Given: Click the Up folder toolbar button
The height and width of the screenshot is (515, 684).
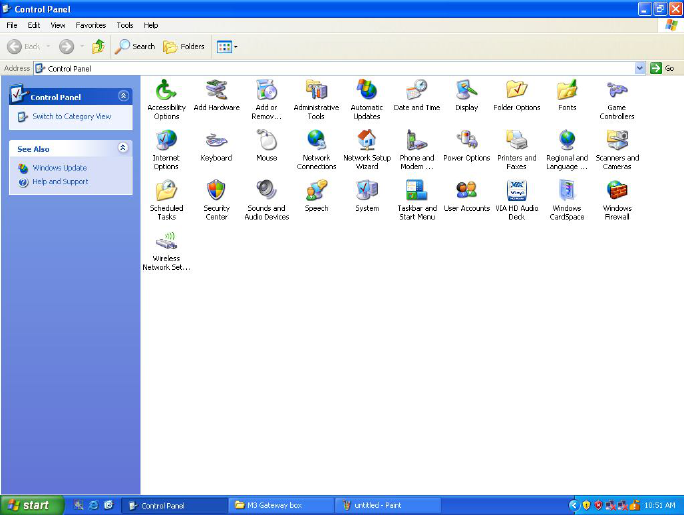Looking at the screenshot, I should (x=98, y=46).
